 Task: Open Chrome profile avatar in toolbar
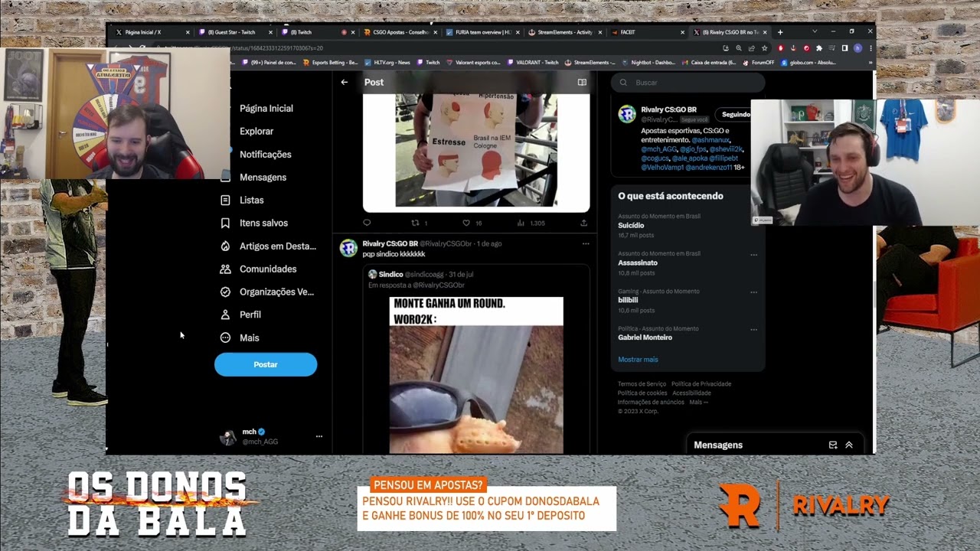857,47
